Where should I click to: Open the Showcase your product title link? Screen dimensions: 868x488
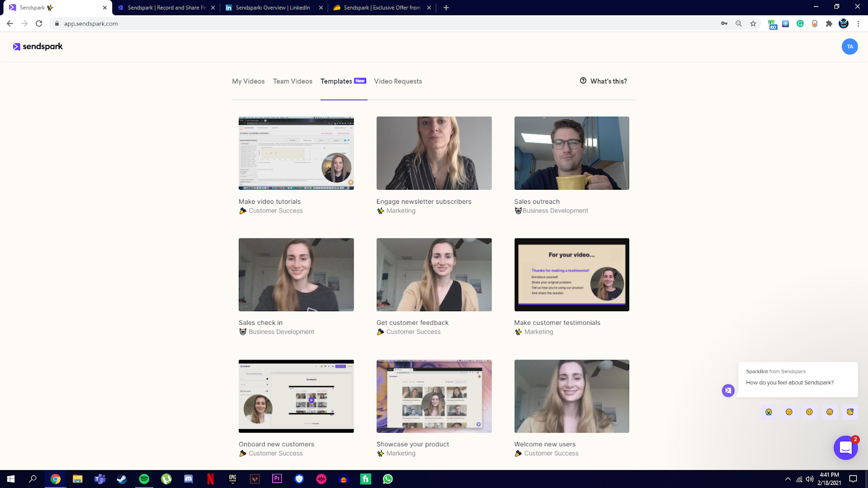coord(413,444)
